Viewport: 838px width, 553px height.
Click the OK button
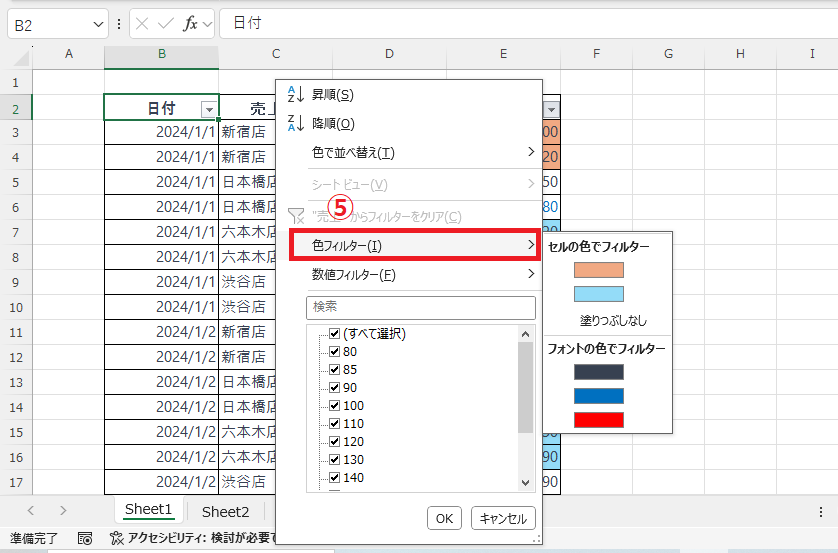pos(444,518)
